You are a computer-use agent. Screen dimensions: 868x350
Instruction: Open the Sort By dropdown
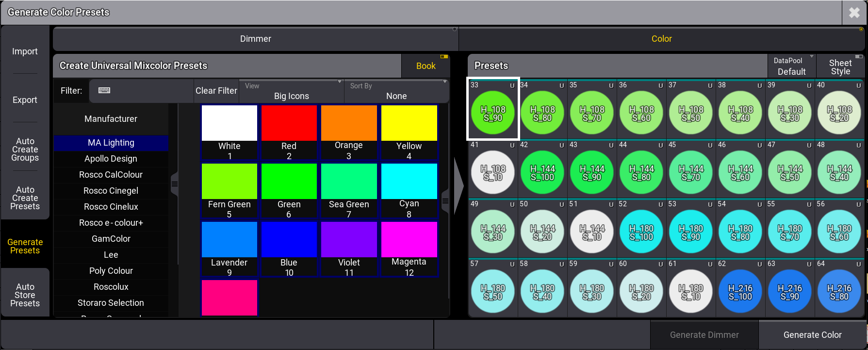[x=396, y=91]
